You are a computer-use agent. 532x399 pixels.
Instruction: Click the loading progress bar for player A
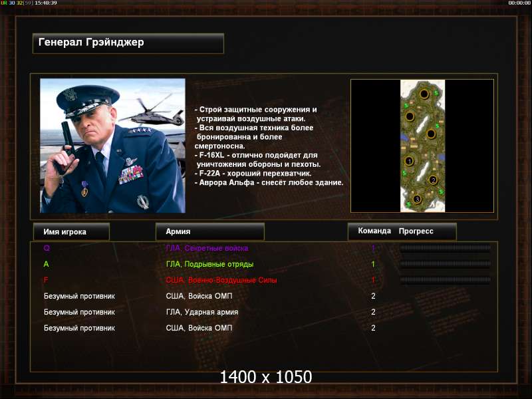pos(445,264)
